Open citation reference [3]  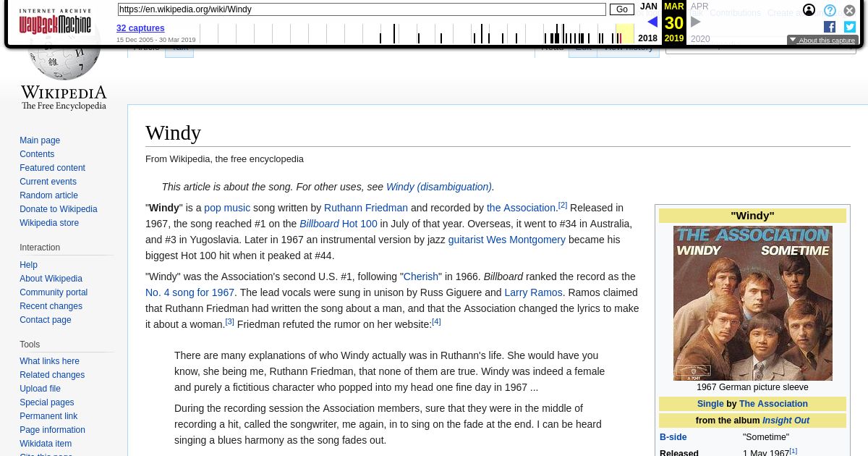pyautogui.click(x=229, y=321)
